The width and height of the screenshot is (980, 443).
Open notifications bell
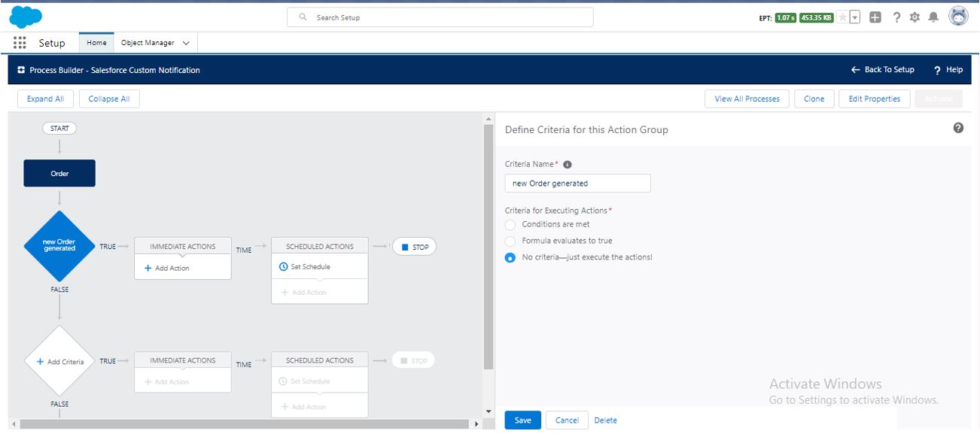click(x=933, y=17)
